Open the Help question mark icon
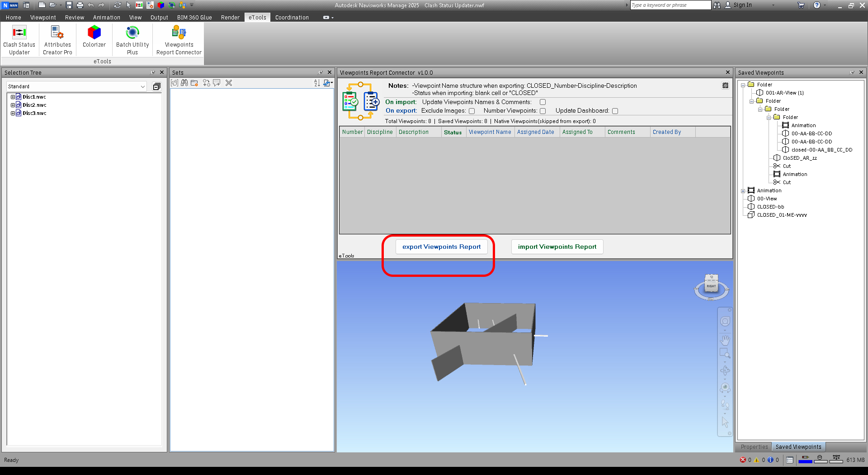Viewport: 868px width, 475px height. click(816, 5)
